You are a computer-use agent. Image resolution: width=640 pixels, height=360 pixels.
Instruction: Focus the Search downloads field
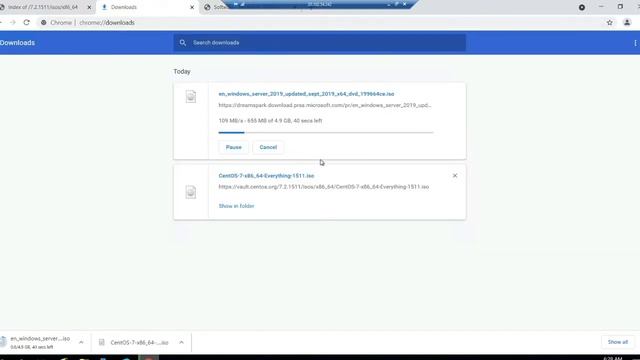tap(320, 43)
